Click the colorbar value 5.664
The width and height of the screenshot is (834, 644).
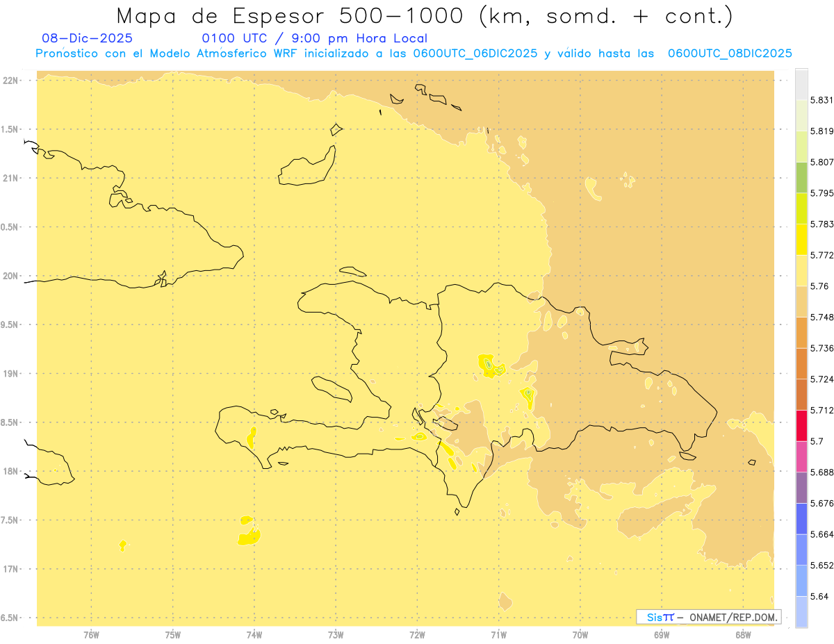pos(821,534)
